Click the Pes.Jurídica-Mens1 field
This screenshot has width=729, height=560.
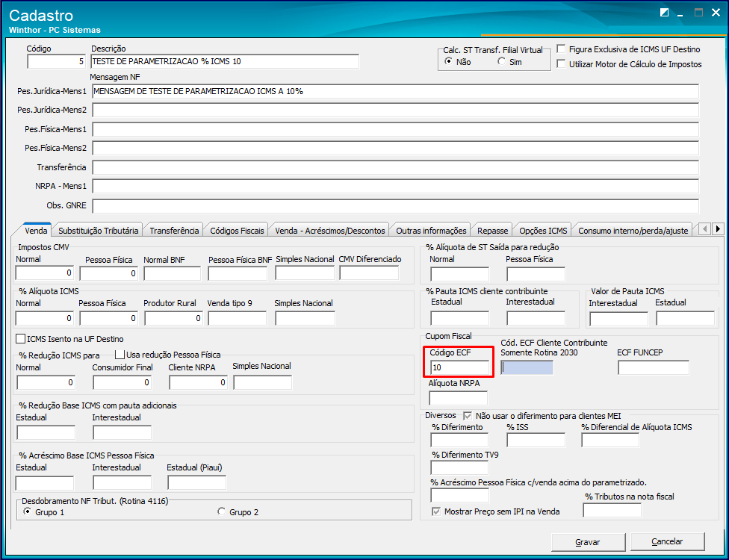click(395, 91)
